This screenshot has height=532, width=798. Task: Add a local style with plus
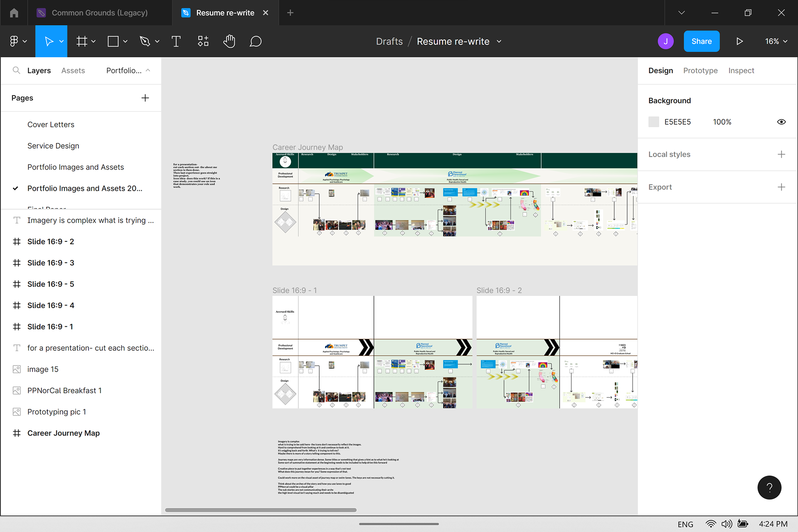point(781,154)
